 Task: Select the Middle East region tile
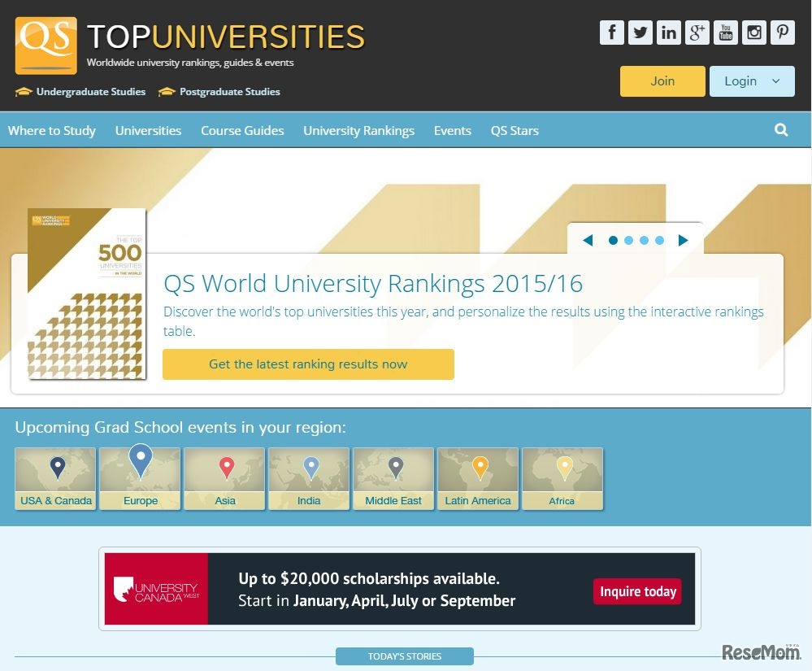pyautogui.click(x=393, y=478)
